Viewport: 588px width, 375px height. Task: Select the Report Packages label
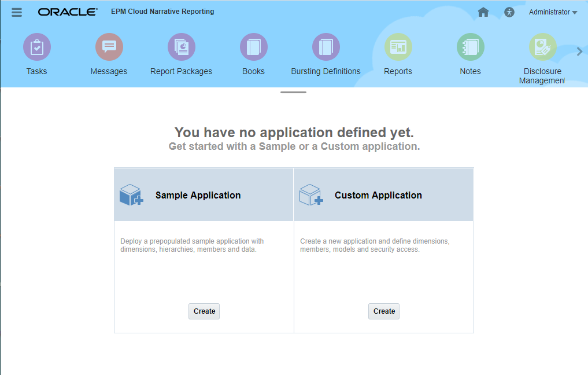point(181,71)
